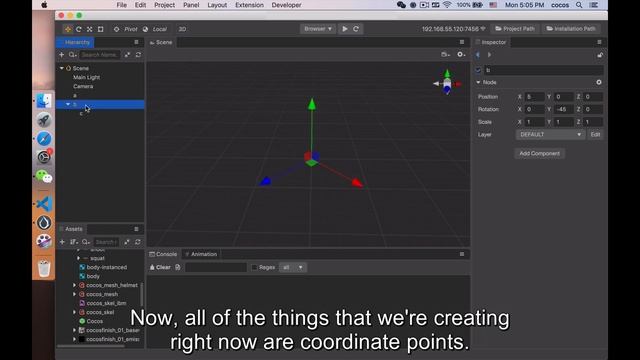Image resolution: width=640 pixels, height=360 pixels.
Task: Open Assets sort options dropdown
Action: click(x=73, y=242)
